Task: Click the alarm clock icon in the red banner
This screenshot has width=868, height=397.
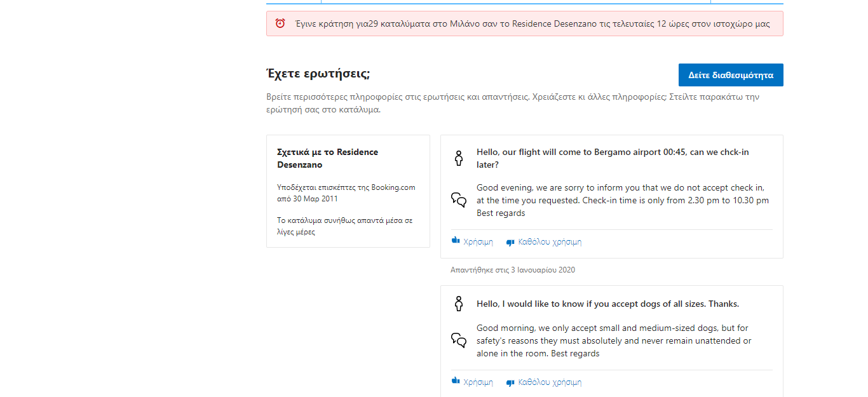Action: click(280, 24)
